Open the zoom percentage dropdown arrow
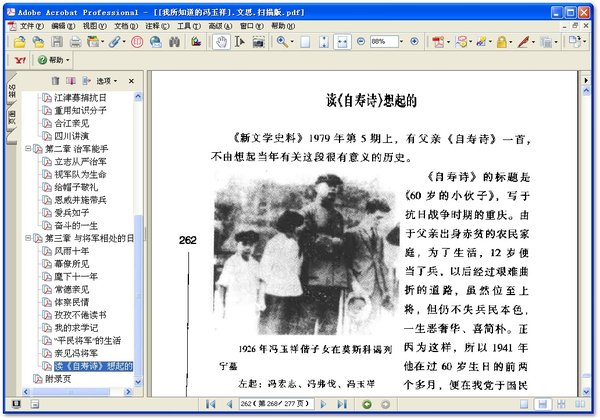 (401, 42)
